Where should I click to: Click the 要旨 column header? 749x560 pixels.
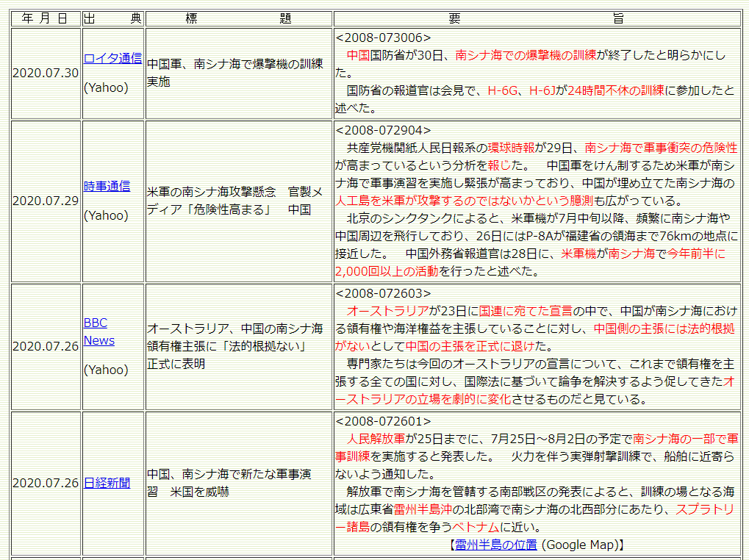pyautogui.click(x=537, y=18)
